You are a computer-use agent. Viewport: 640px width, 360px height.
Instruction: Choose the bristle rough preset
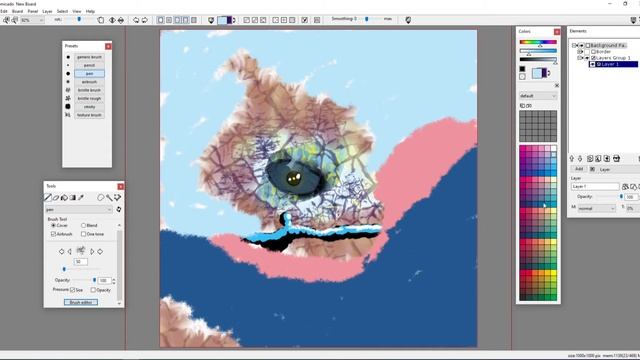pos(89,98)
